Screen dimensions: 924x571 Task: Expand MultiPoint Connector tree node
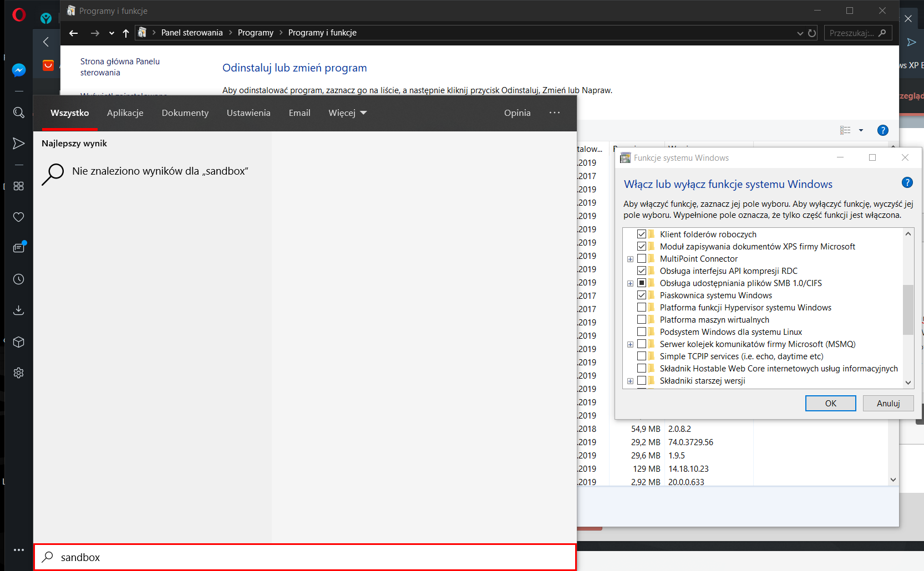click(630, 259)
